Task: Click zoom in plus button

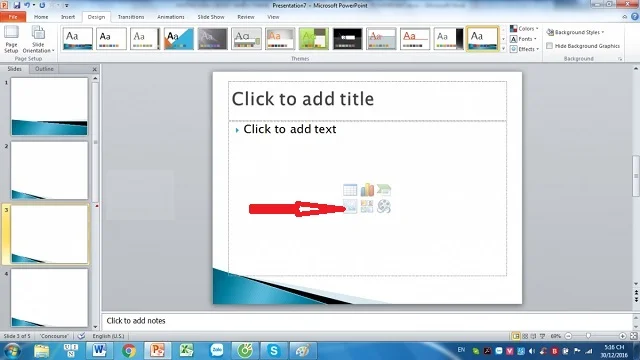Action: tap(622, 336)
